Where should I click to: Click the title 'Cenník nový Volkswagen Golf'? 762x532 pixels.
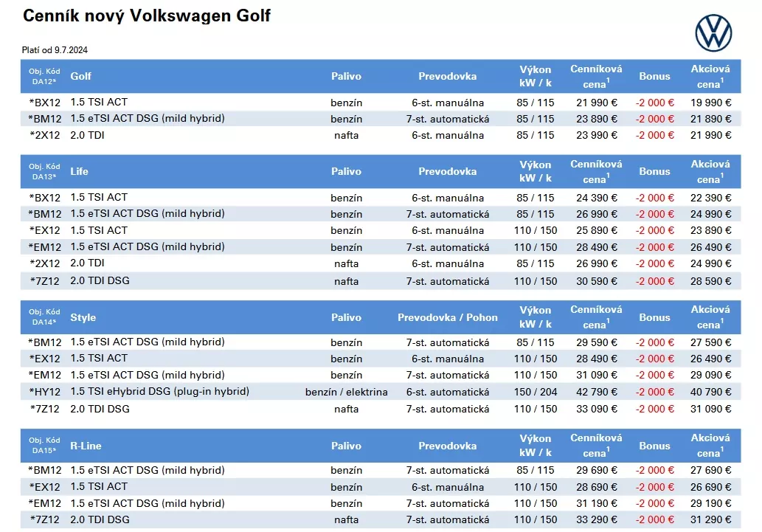146,15
